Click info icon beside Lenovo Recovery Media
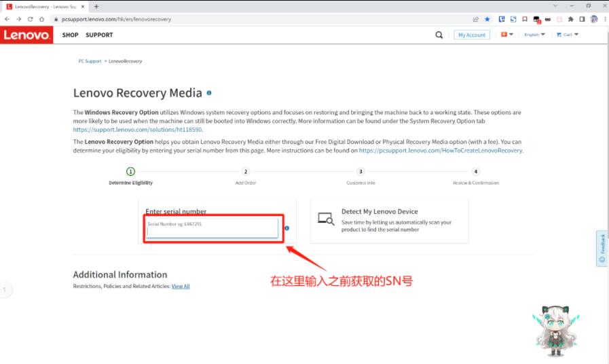Screen dimensions: 609x364 [x=209, y=93]
